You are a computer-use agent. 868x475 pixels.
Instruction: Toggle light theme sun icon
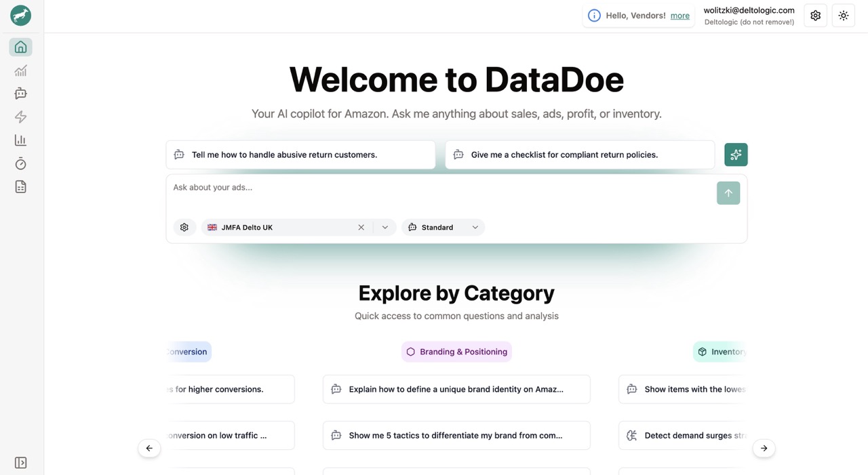(844, 16)
